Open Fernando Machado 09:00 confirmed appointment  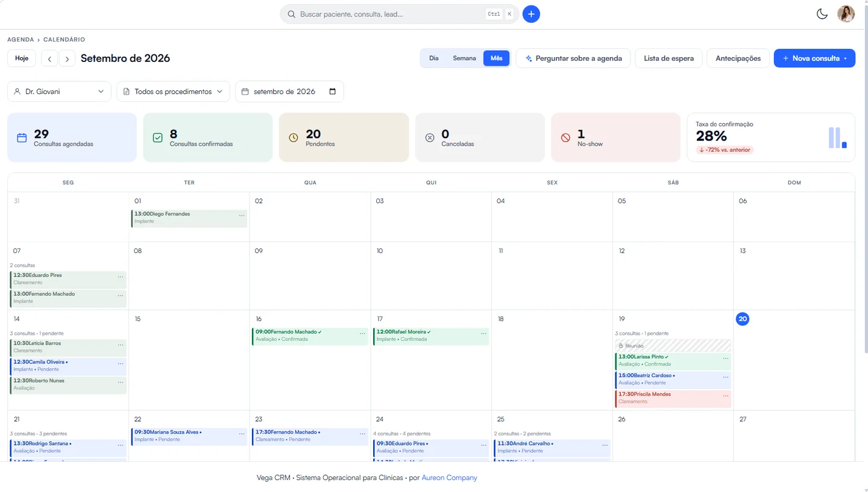pyautogui.click(x=310, y=335)
